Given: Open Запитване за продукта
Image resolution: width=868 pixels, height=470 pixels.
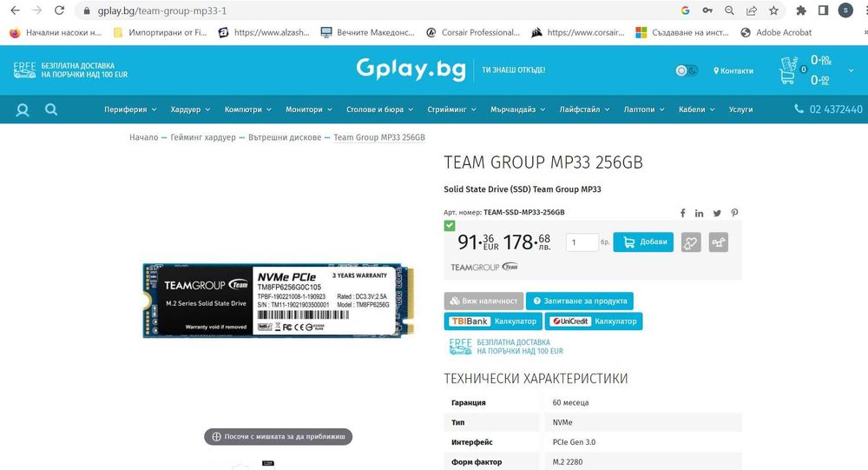Looking at the screenshot, I should (x=580, y=301).
